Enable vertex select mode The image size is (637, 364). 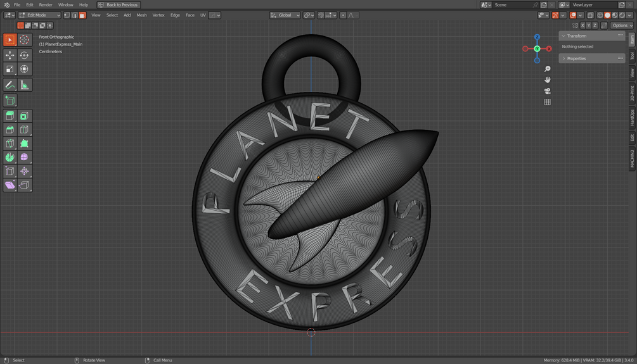pyautogui.click(x=67, y=15)
